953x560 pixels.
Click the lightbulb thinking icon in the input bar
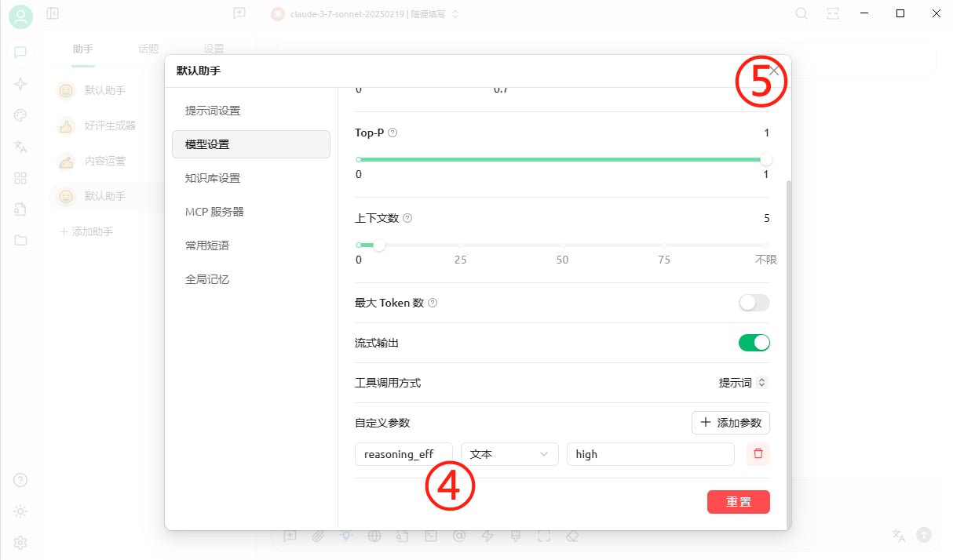(x=345, y=536)
